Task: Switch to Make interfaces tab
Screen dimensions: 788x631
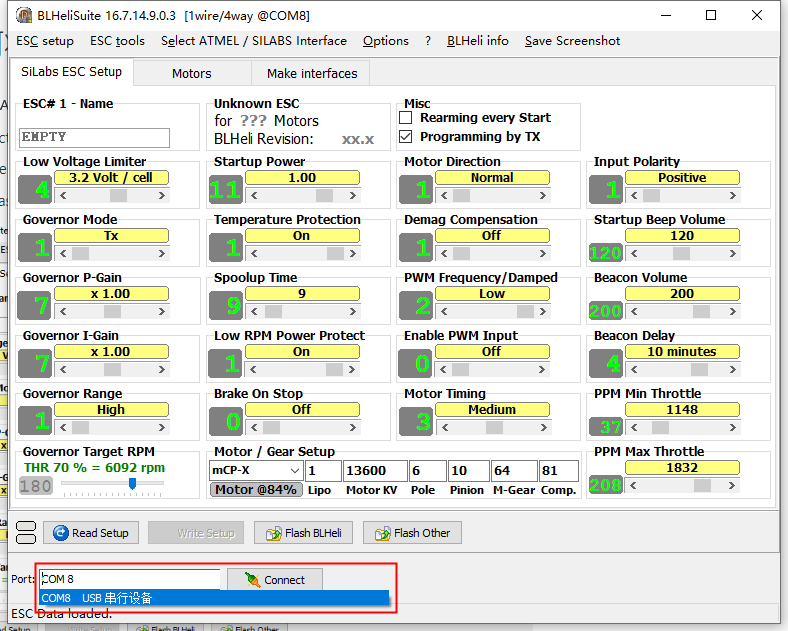Action: (x=312, y=73)
